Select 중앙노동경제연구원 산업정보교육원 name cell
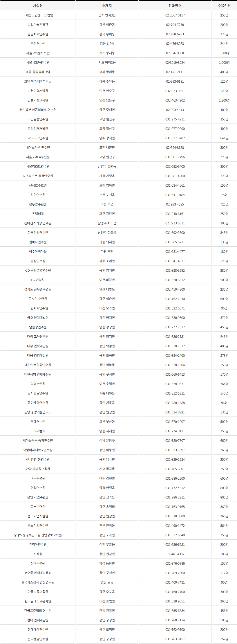Viewport: 237px width, 644px height. tap(38, 535)
